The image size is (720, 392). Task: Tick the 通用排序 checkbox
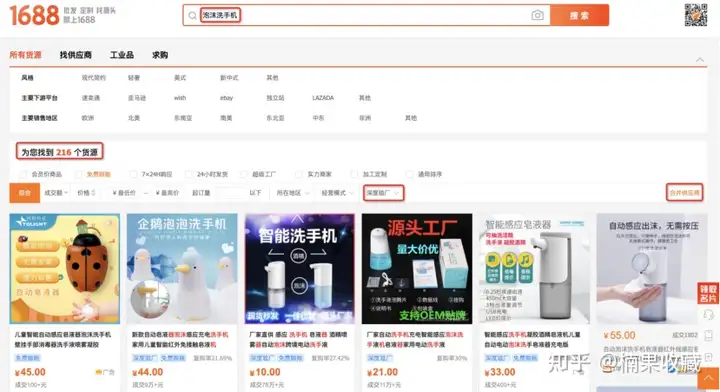(x=410, y=174)
